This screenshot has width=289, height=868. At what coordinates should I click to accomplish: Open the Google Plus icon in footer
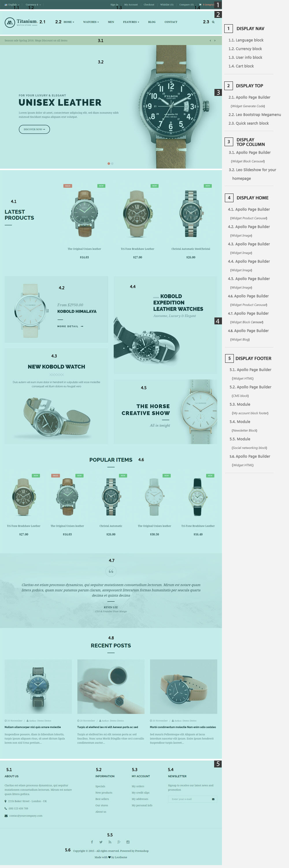pos(119,842)
